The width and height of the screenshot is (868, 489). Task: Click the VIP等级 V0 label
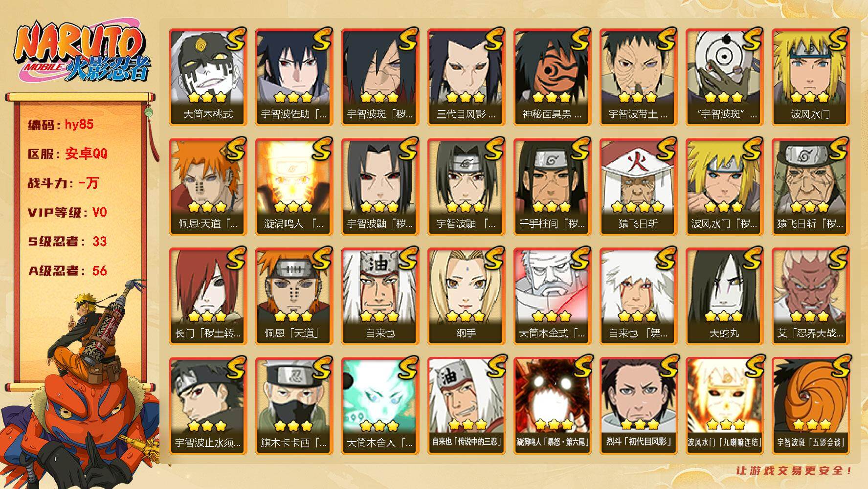(x=67, y=213)
